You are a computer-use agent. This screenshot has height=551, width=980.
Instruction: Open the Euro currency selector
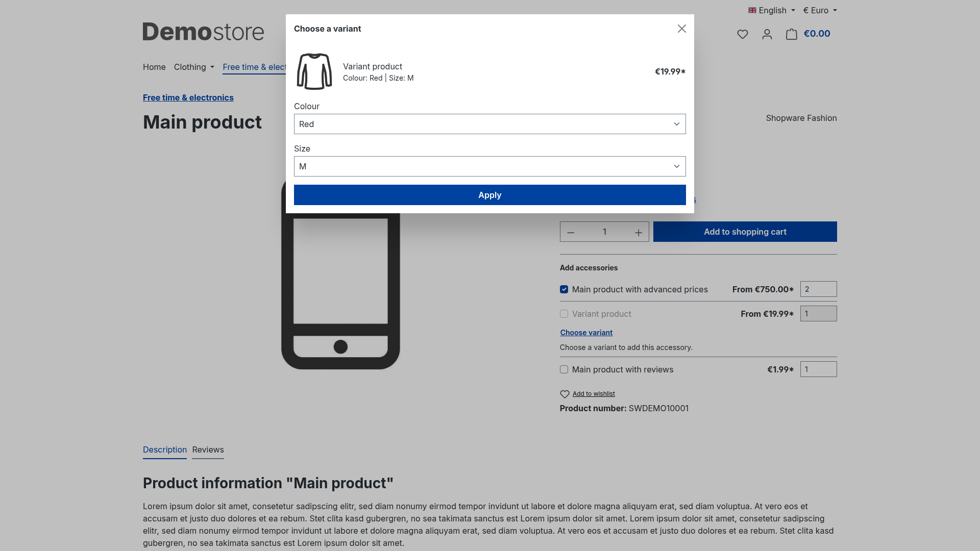pyautogui.click(x=820, y=10)
